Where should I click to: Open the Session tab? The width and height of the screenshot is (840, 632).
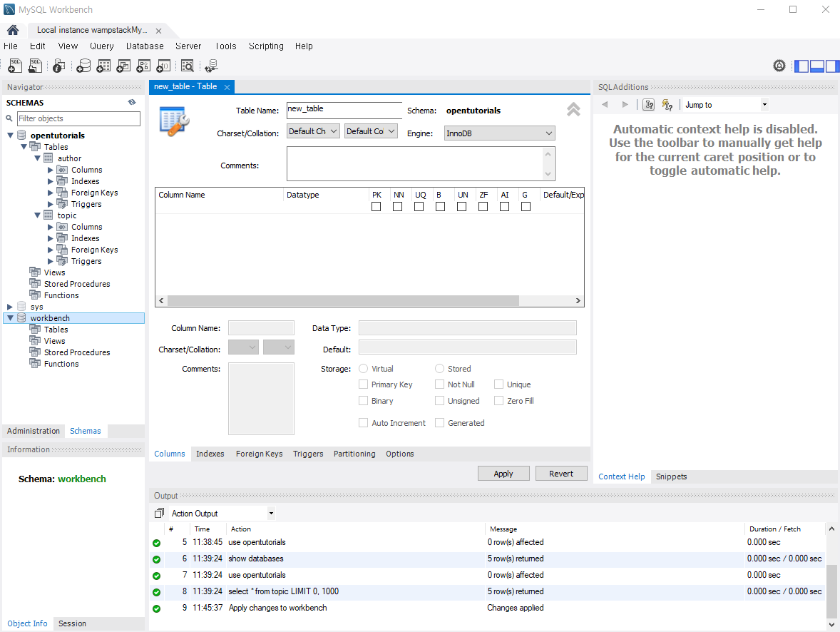point(72,624)
